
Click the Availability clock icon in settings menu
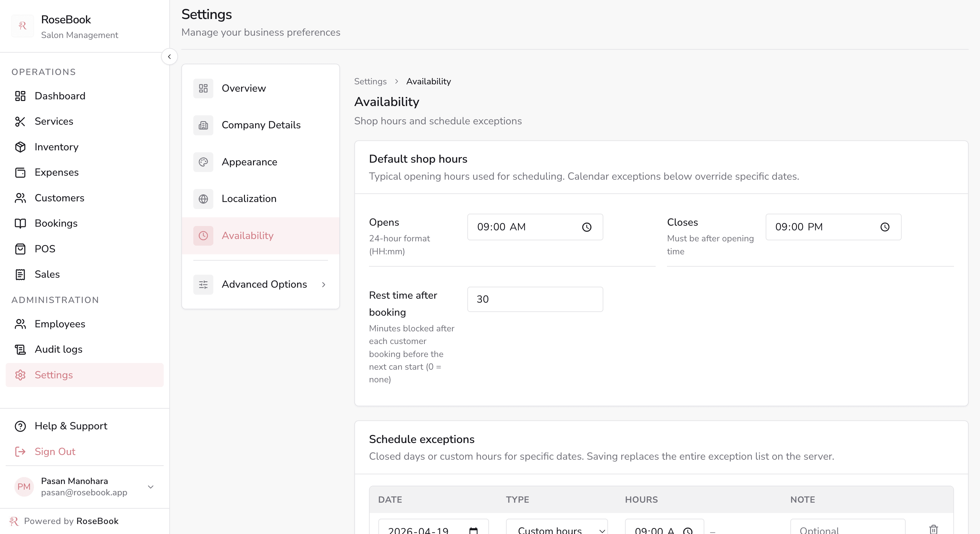pos(203,236)
